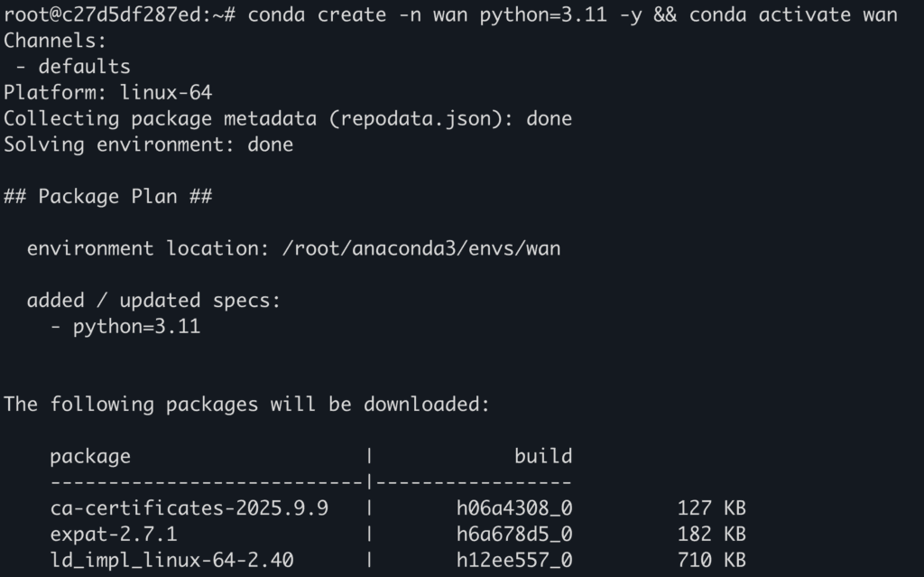Click the expat-2.7.1 package name

[113, 535]
